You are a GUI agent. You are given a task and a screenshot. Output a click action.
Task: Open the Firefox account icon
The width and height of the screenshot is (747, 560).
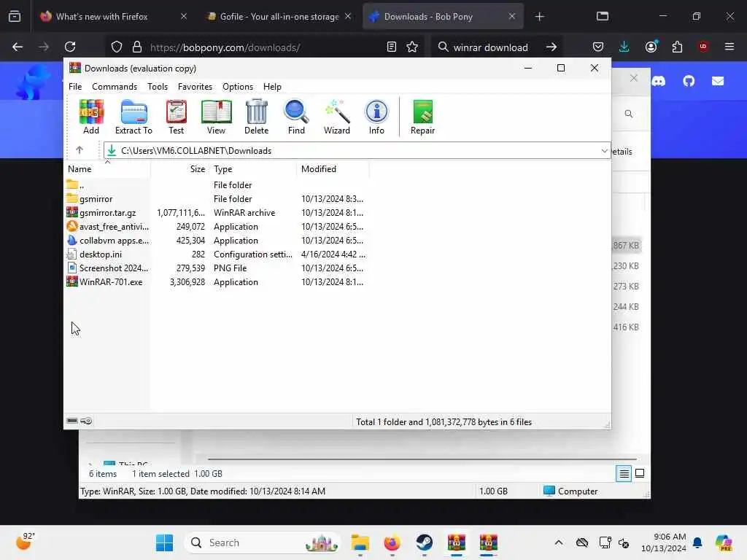pyautogui.click(x=651, y=47)
